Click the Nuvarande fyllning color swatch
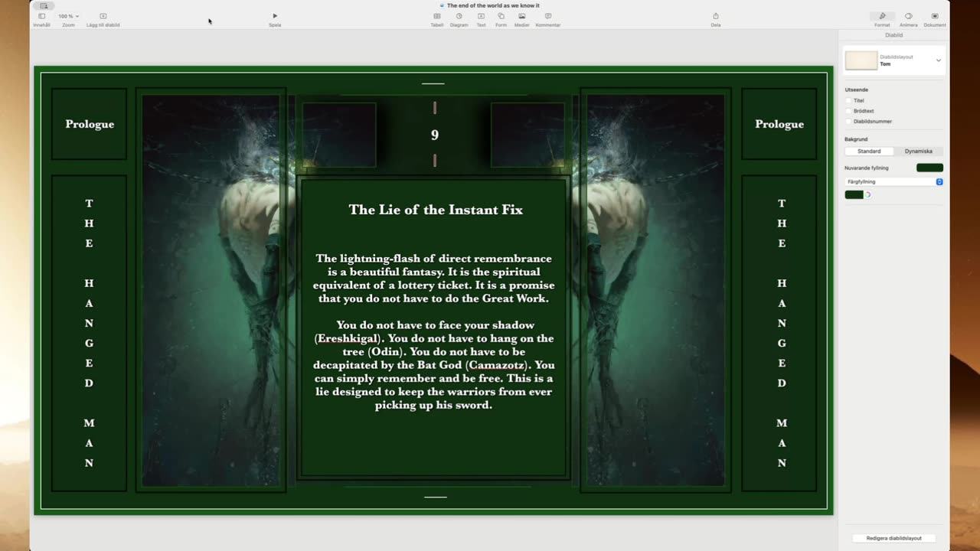This screenshot has width=980, height=551. click(x=929, y=168)
